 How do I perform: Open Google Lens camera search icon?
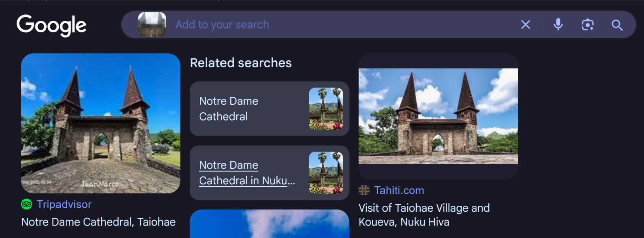587,25
